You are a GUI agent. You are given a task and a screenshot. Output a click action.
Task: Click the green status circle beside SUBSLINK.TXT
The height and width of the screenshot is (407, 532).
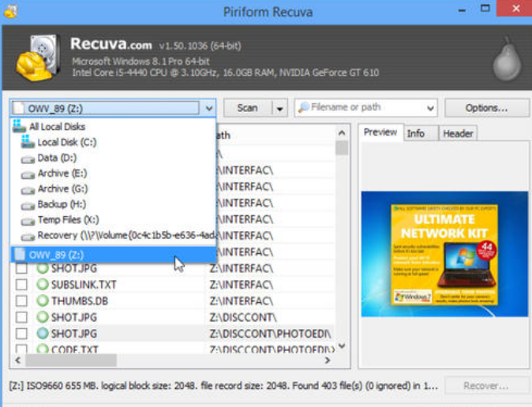point(43,284)
